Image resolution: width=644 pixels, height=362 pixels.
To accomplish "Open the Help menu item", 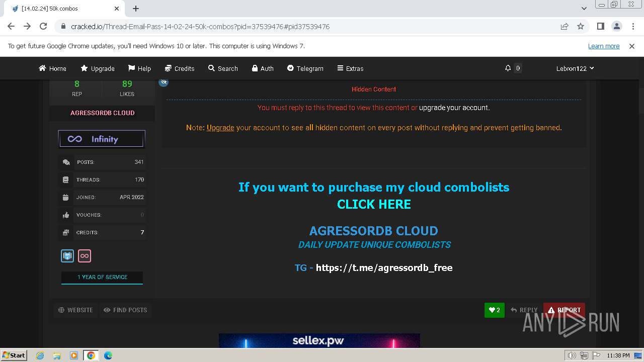I will pyautogui.click(x=139, y=68).
